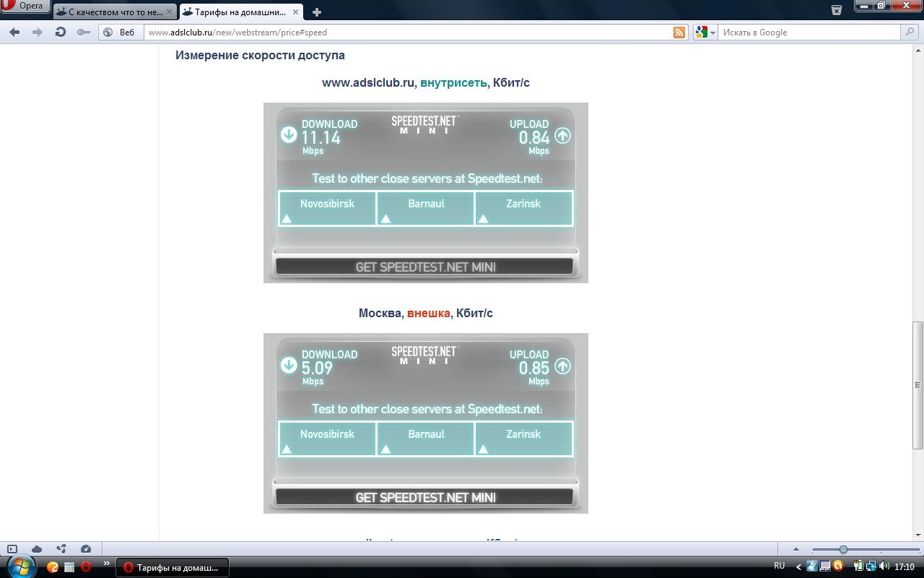Close the "Тарифы на домашни..." tab
924x578 pixels.
(x=296, y=12)
